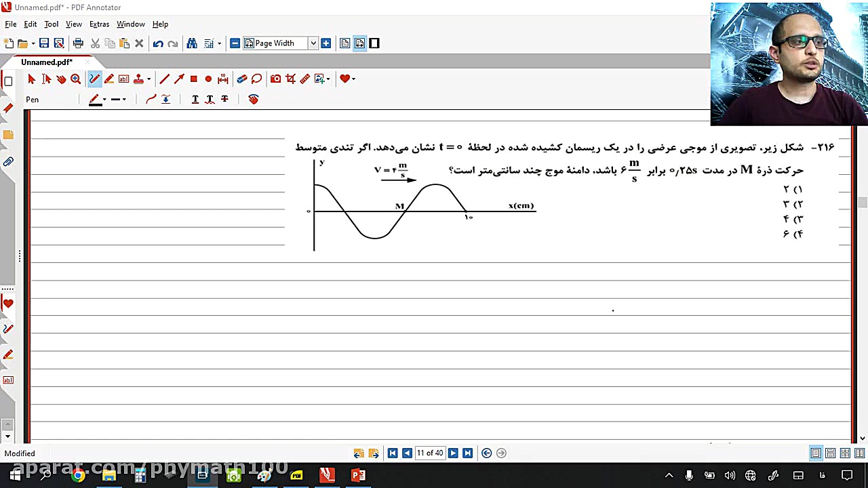
Task: Save the document with the floppy disk icon
Action: (44, 43)
